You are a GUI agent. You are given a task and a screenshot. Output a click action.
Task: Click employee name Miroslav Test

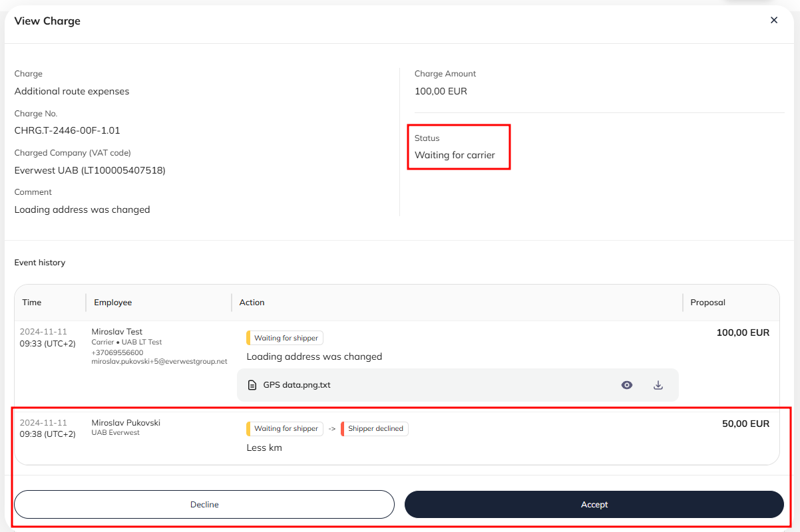coord(117,332)
